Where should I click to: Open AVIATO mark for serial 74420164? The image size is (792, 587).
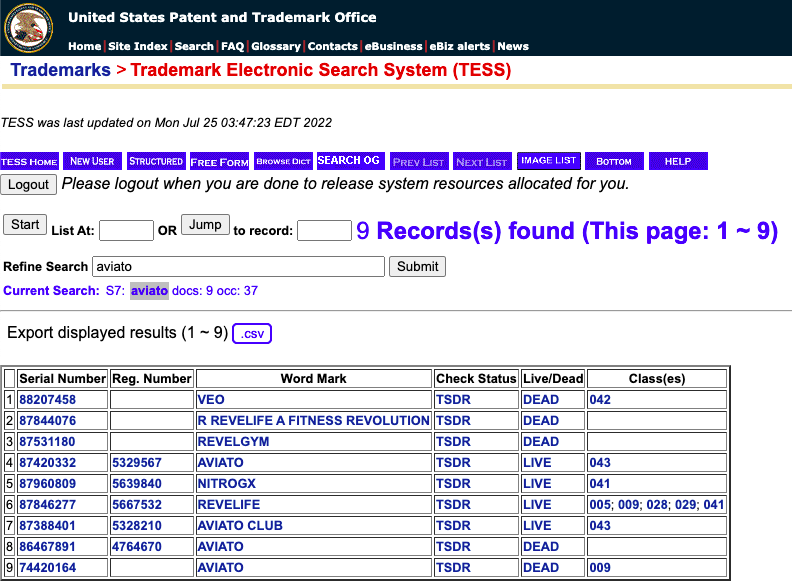click(x=221, y=568)
